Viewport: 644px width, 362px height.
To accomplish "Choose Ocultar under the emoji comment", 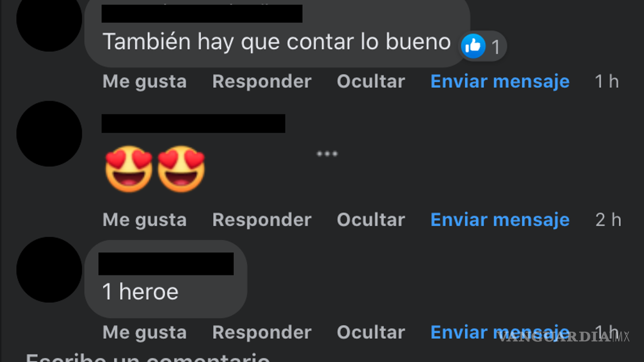I will [x=371, y=220].
